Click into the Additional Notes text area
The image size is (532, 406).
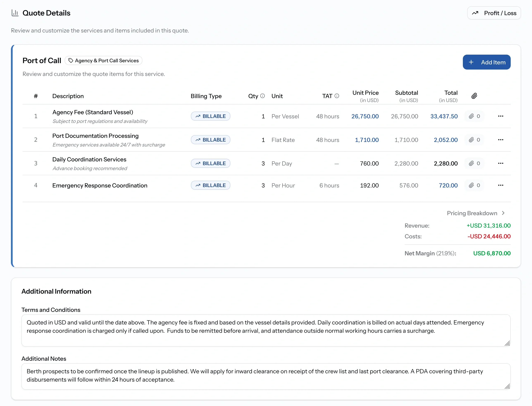266,376
